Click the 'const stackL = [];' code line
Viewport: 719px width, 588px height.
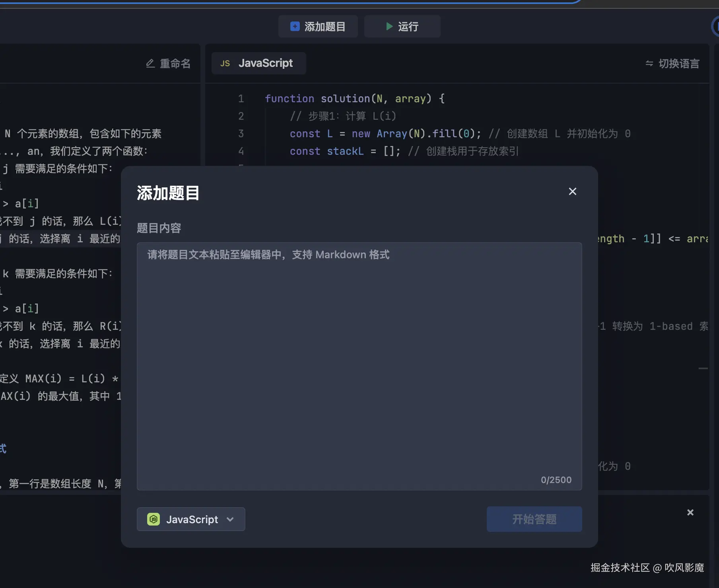click(x=345, y=151)
